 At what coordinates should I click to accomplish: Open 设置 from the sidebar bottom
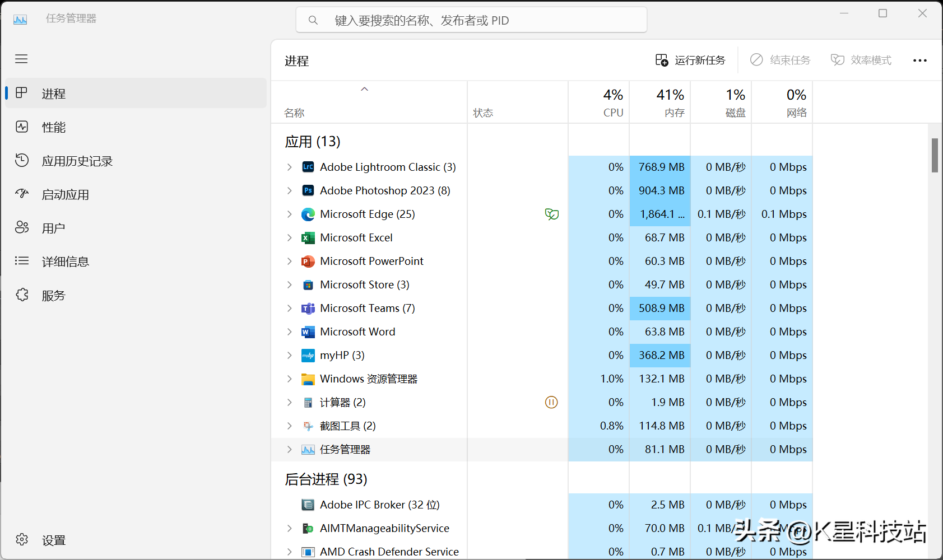(x=53, y=540)
